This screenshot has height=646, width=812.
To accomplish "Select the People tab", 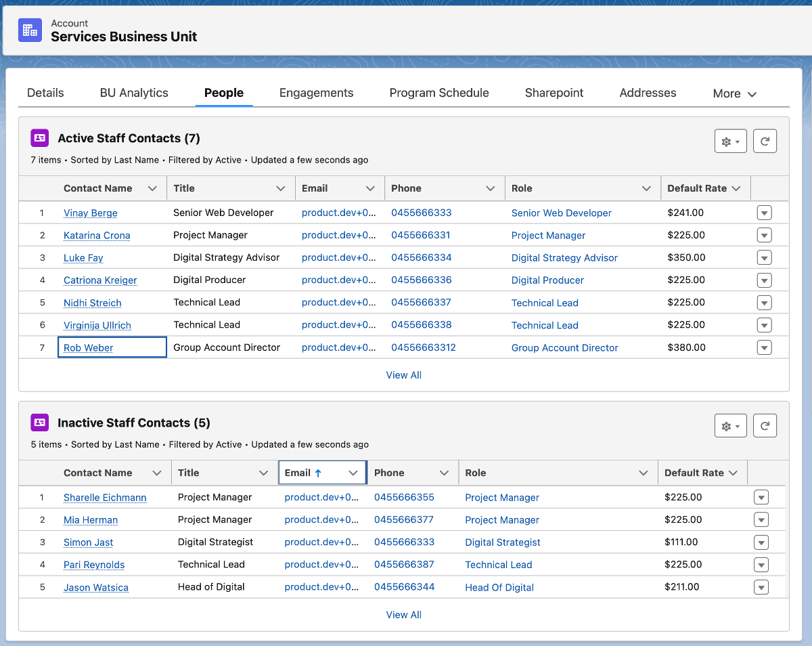I will tap(224, 93).
